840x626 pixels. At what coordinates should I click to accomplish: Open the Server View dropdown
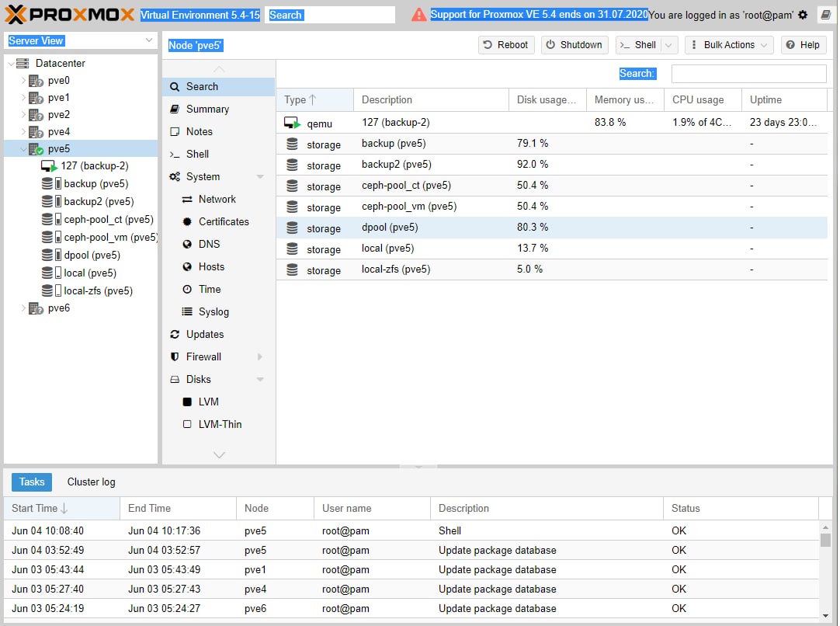pyautogui.click(x=148, y=40)
